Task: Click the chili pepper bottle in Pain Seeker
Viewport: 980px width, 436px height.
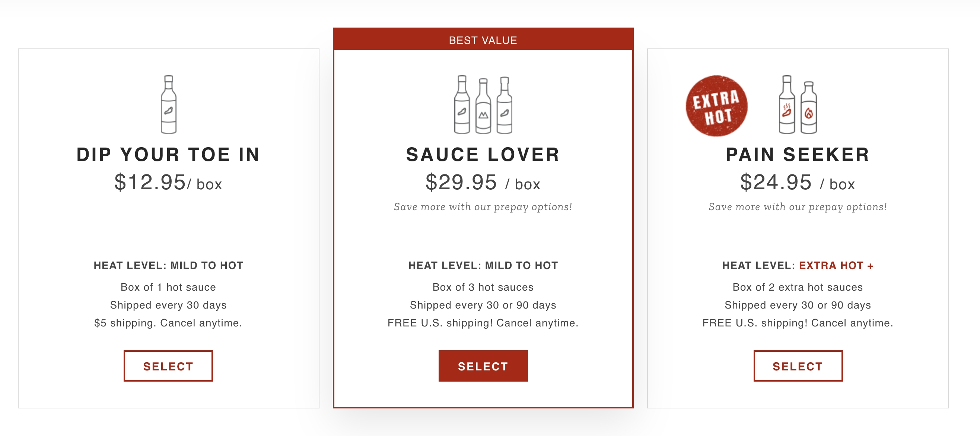Action: pos(787,105)
